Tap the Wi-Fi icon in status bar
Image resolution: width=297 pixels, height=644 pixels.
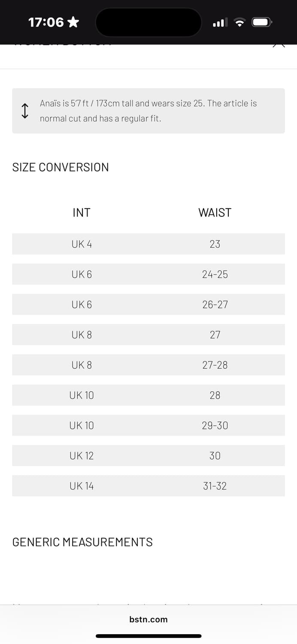click(x=240, y=22)
